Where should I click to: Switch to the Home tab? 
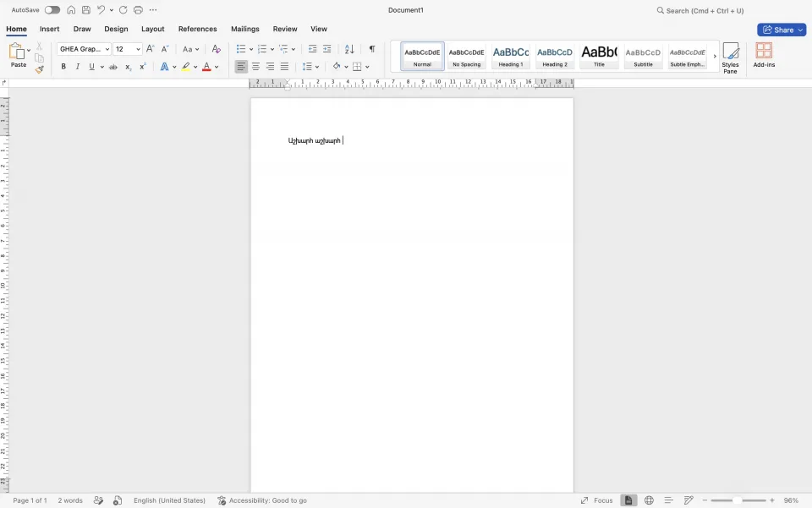(17, 29)
